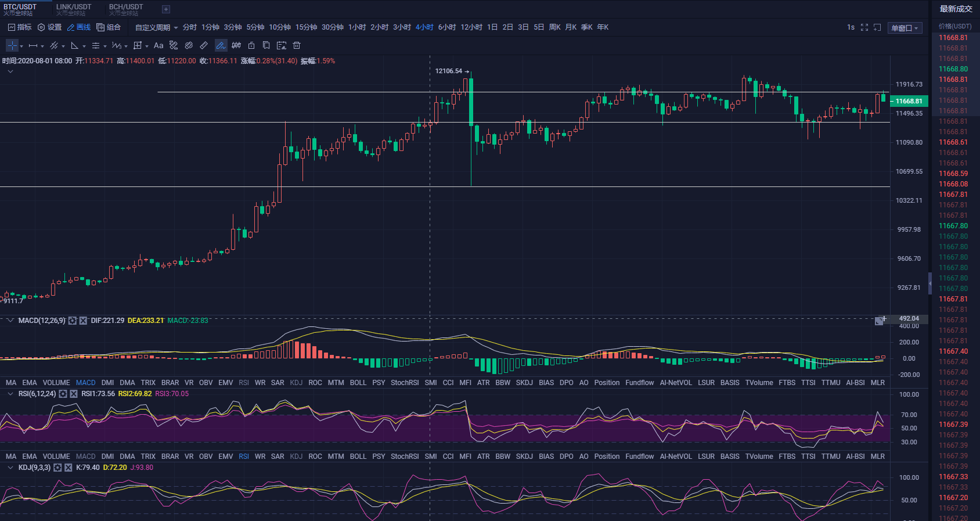Toggle the candlestick magnet snap icon

(236, 45)
